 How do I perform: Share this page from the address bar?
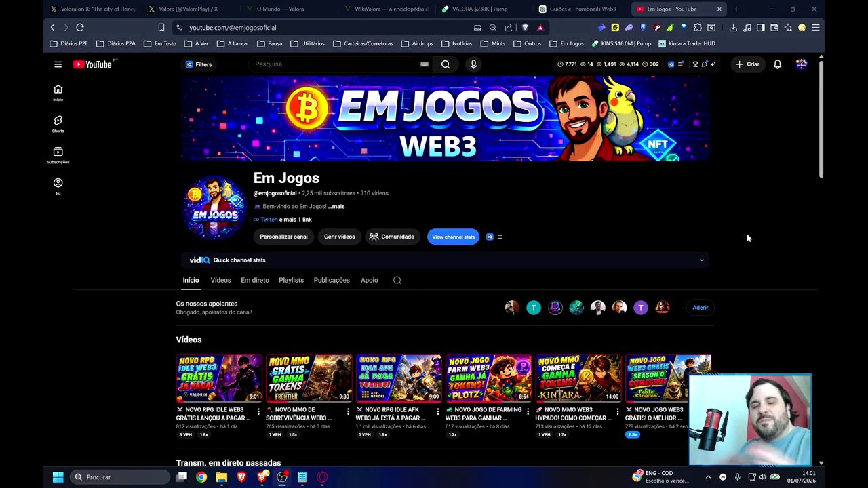[509, 28]
